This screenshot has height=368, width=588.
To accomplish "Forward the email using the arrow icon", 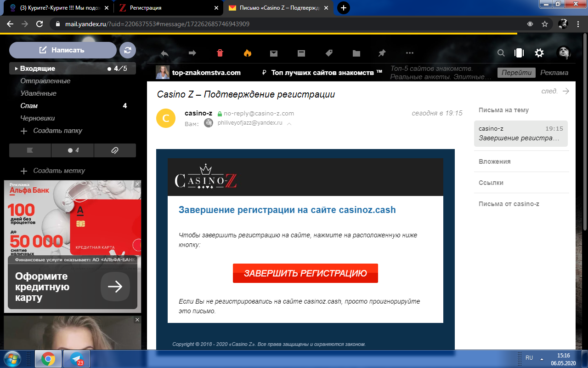I will click(192, 53).
